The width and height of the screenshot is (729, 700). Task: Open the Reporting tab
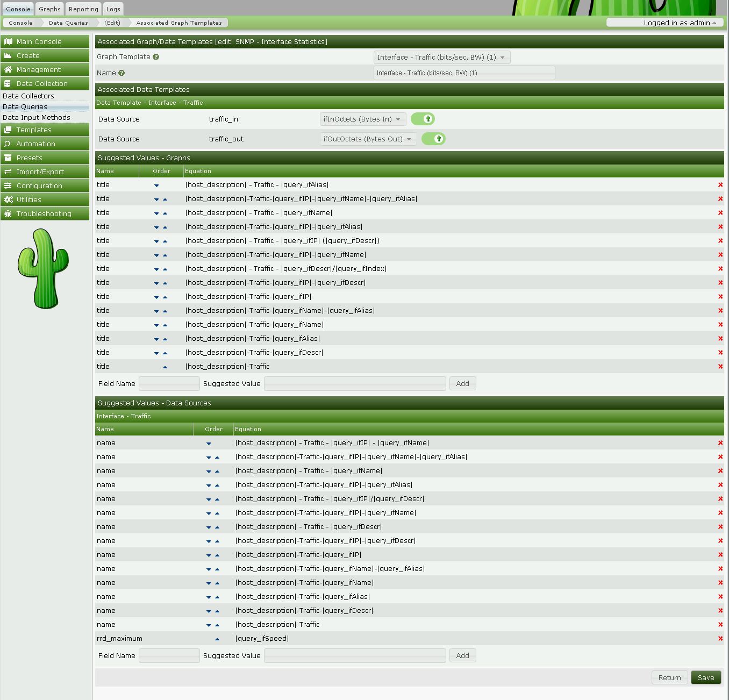coord(83,9)
